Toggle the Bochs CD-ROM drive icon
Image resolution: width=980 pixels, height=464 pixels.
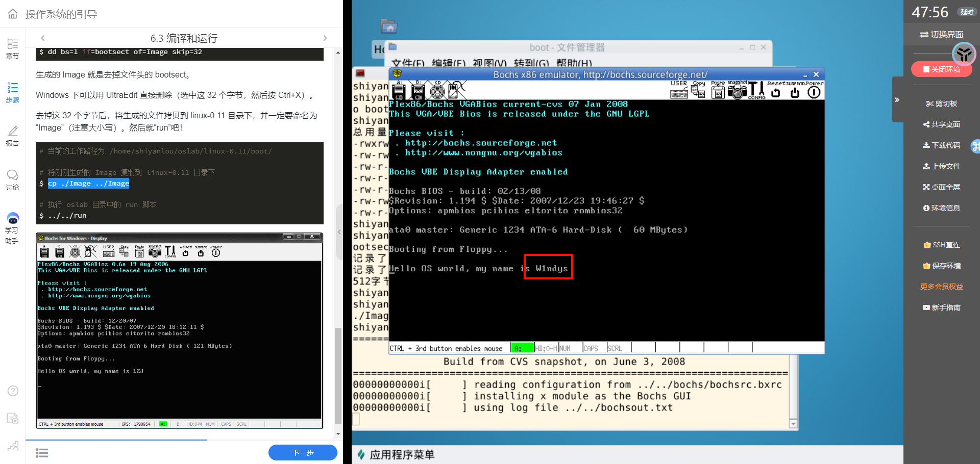pyautogui.click(x=437, y=90)
